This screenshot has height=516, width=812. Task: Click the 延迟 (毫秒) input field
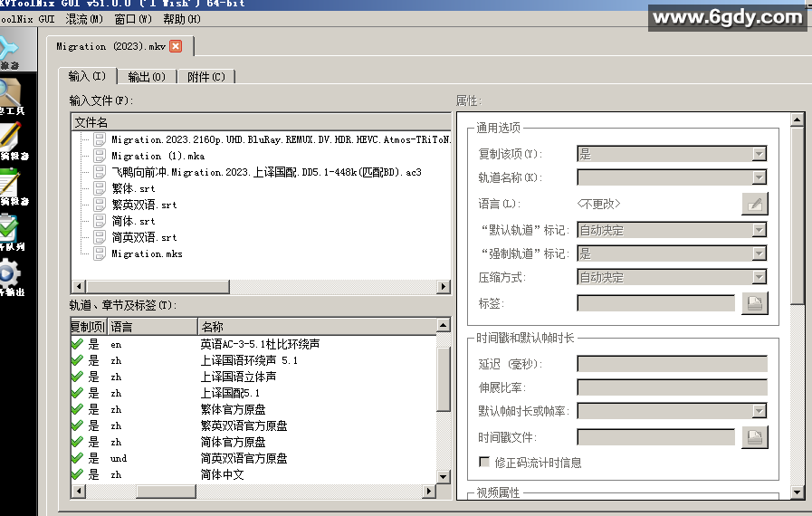(x=672, y=364)
